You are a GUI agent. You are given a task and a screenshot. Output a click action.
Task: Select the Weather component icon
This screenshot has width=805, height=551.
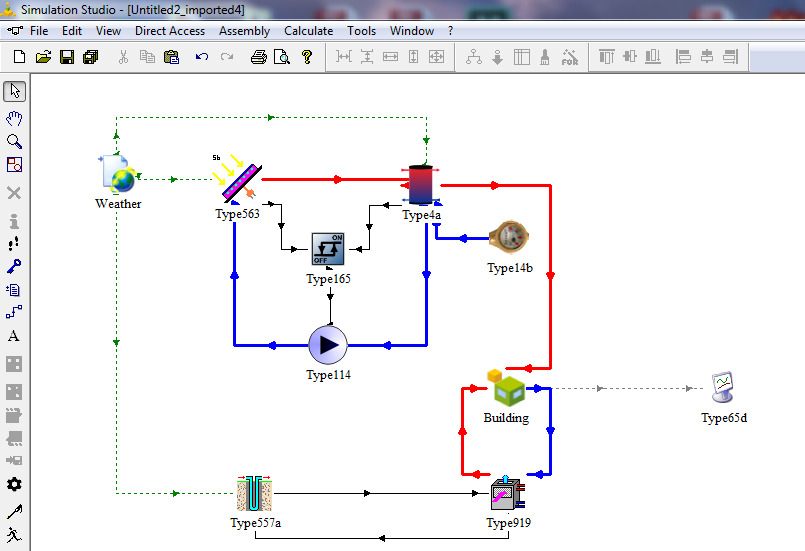(x=119, y=174)
